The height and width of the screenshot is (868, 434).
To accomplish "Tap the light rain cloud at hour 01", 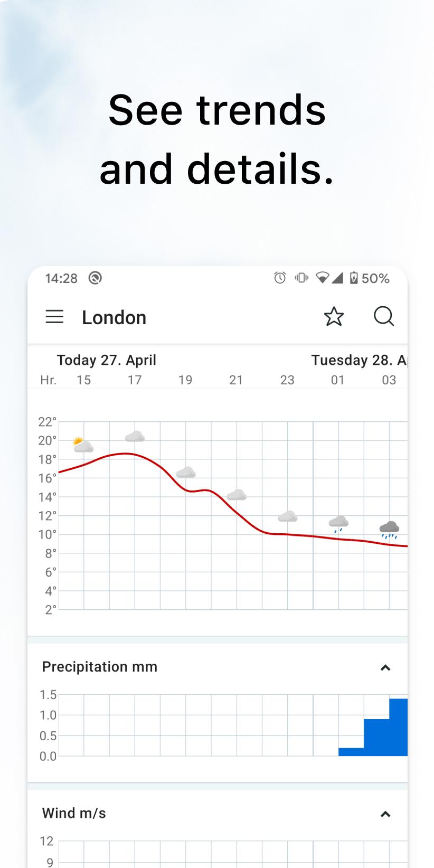I will coord(338,524).
